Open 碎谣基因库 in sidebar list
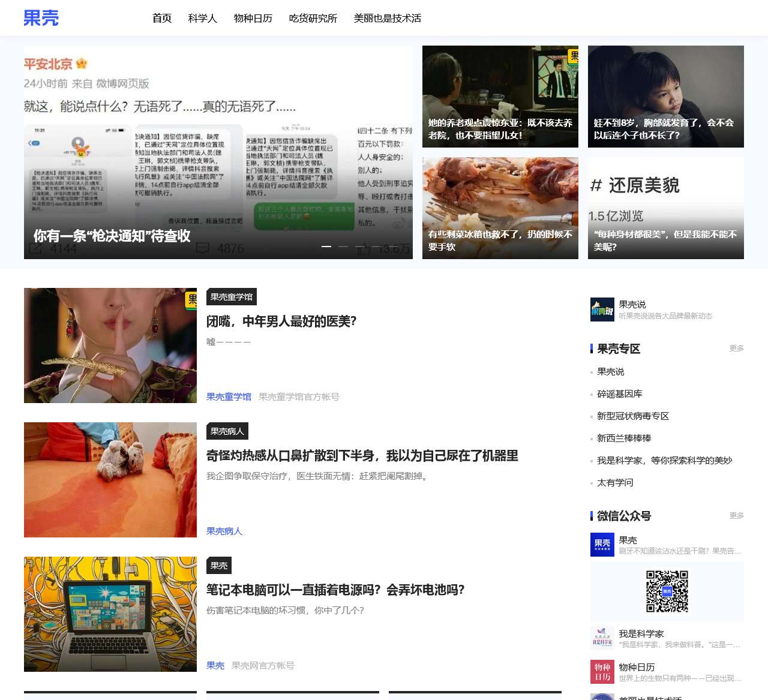Image resolution: width=768 pixels, height=700 pixels. [620, 393]
